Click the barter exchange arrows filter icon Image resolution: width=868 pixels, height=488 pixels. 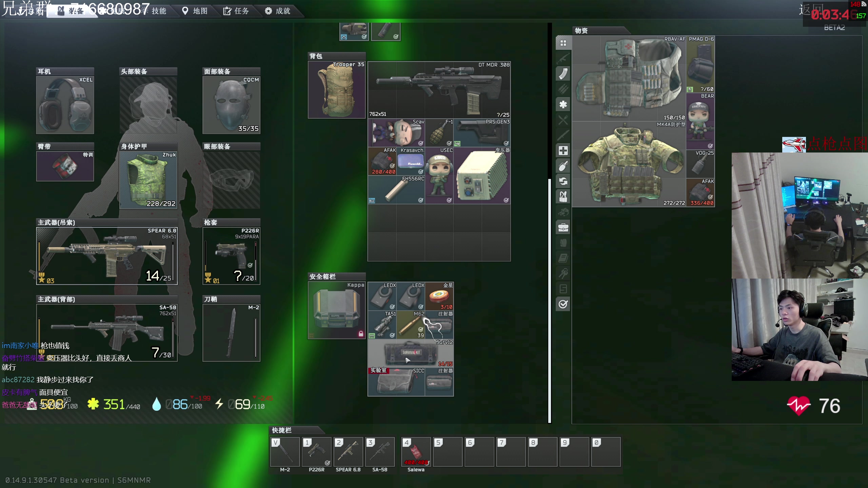[563, 181]
